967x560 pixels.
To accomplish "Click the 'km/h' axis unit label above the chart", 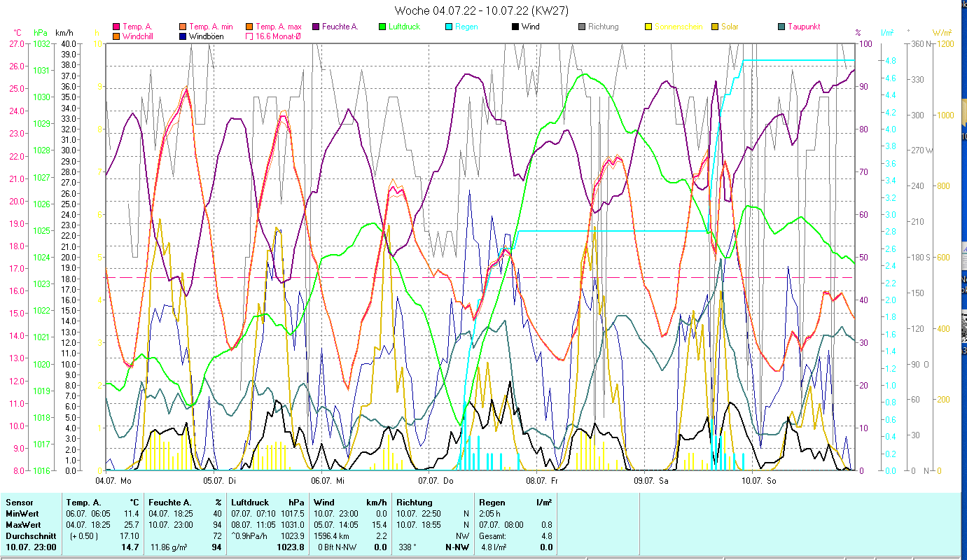I will [x=65, y=33].
